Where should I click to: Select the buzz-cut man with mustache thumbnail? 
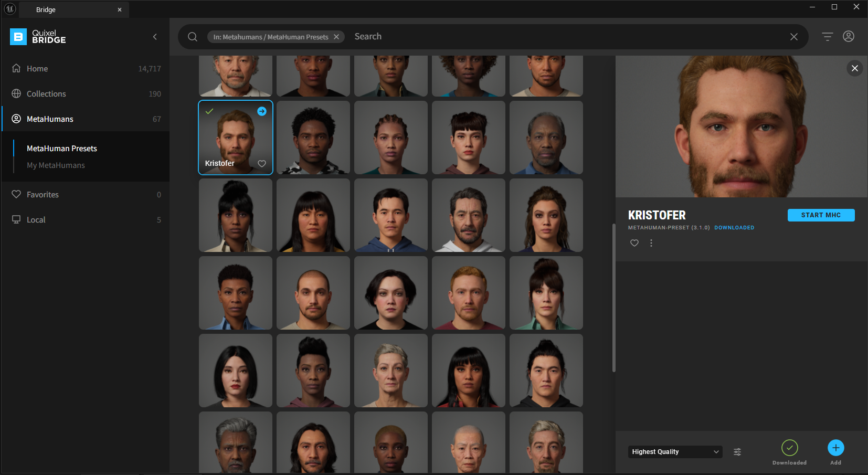(313, 293)
